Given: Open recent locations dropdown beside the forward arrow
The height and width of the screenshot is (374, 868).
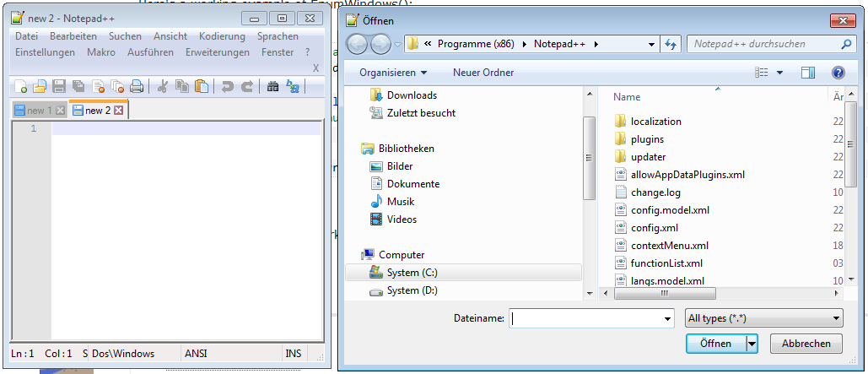Looking at the screenshot, I should tap(397, 45).
